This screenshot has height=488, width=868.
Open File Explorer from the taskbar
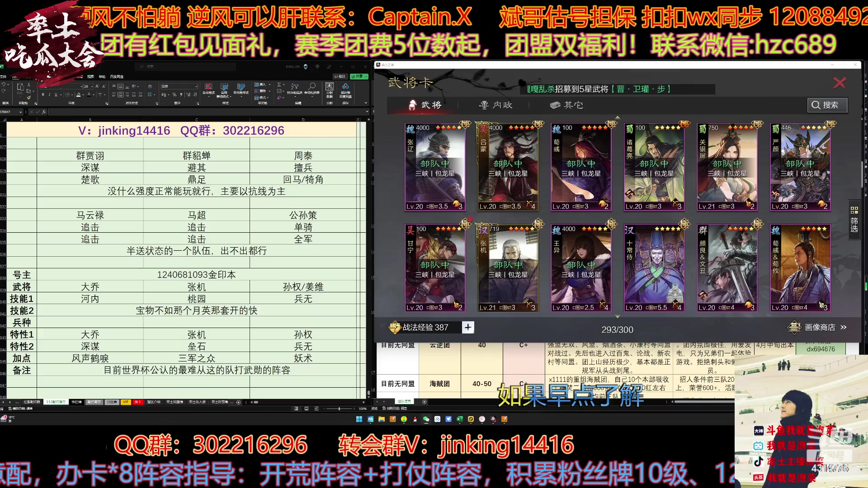coord(381,419)
